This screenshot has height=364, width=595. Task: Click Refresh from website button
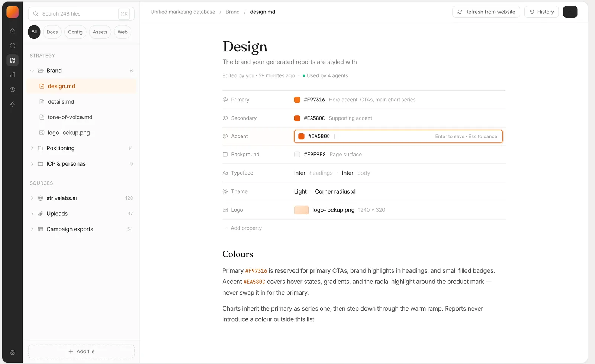pyautogui.click(x=486, y=12)
